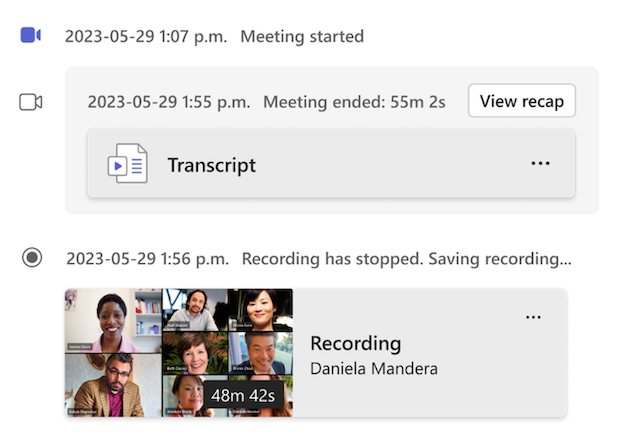Screen dimensions: 620x443
Task: Open Transcript more options ellipsis
Action: pos(540,163)
